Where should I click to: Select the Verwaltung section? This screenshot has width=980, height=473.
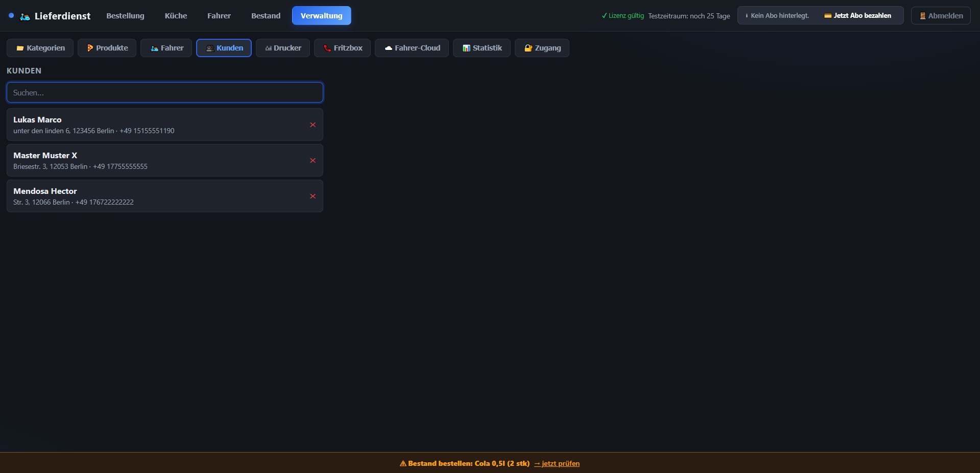tap(322, 16)
